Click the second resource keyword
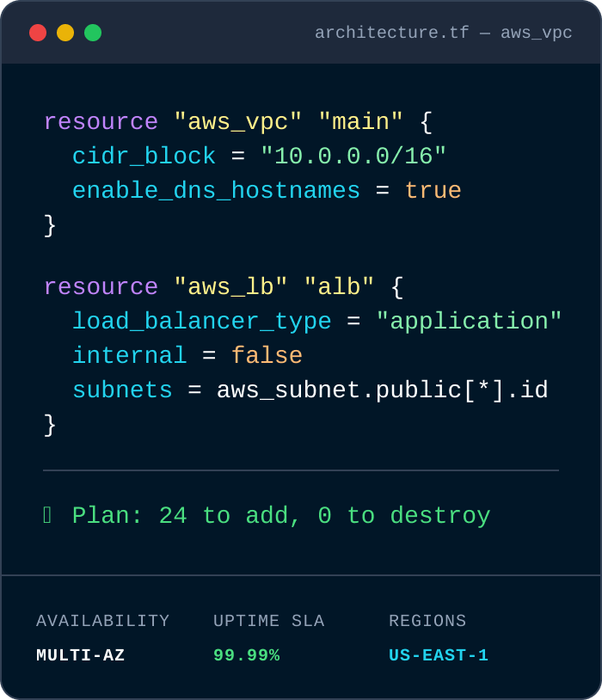Screen dimensions: 602x700 101,287
